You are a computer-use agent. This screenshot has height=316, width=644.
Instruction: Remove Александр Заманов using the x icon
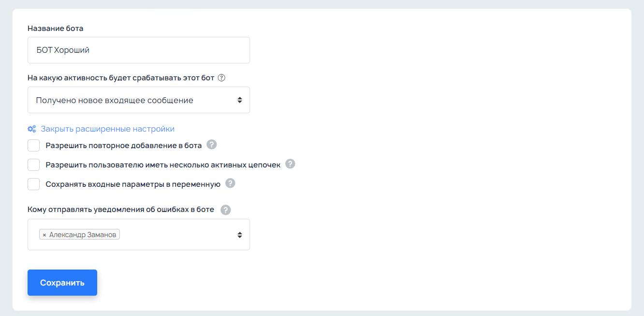[x=44, y=235]
